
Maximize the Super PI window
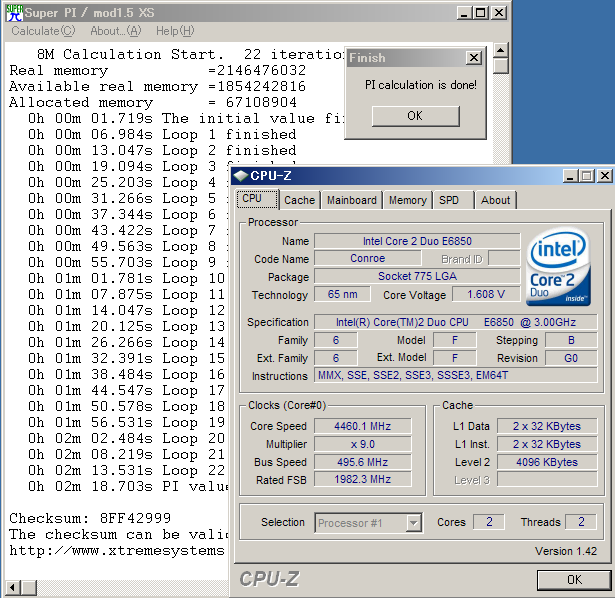point(480,13)
